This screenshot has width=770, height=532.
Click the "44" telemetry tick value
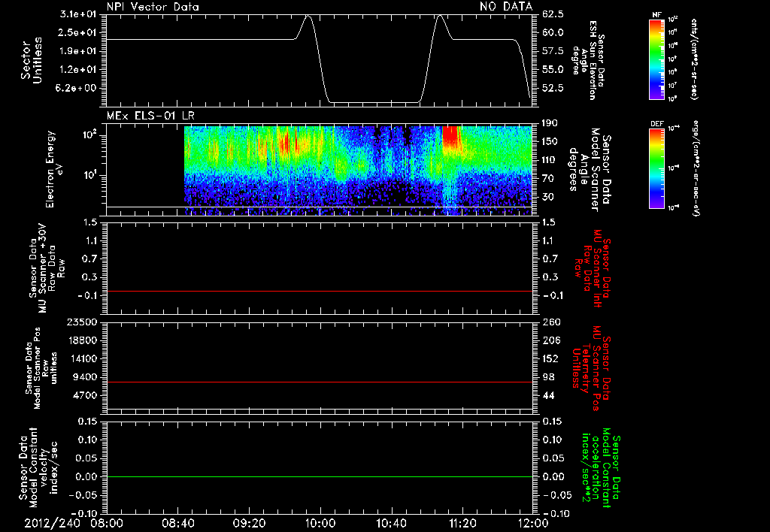(x=548, y=395)
